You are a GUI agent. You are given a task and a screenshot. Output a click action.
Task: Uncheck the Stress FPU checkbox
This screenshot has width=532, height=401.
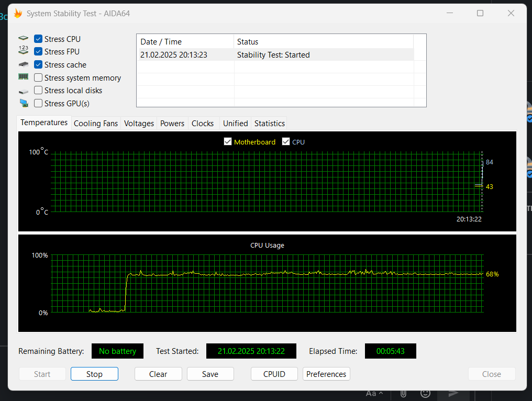pyautogui.click(x=38, y=52)
